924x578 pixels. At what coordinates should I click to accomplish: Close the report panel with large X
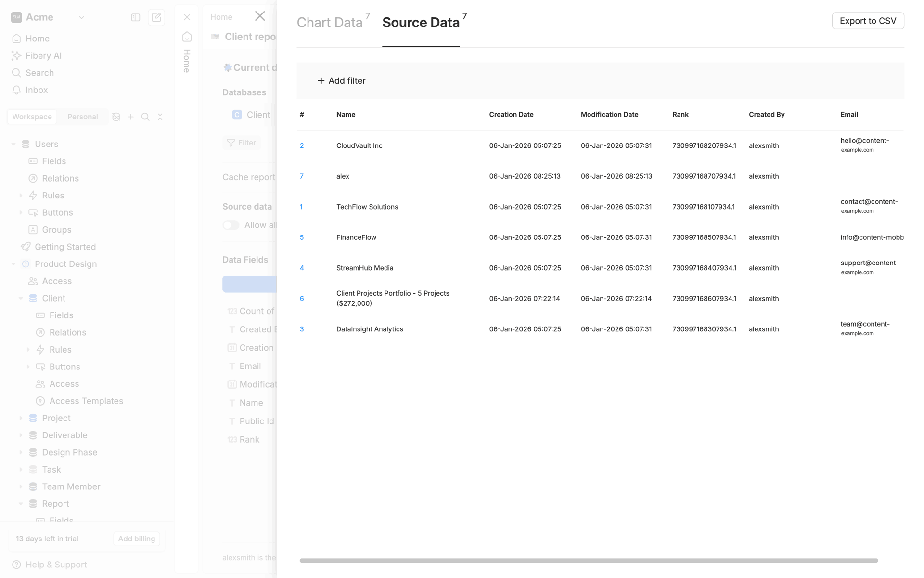[260, 16]
